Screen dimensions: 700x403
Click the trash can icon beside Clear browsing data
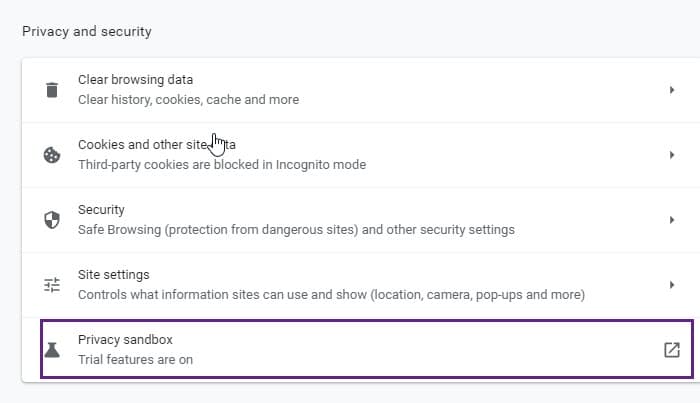52,90
